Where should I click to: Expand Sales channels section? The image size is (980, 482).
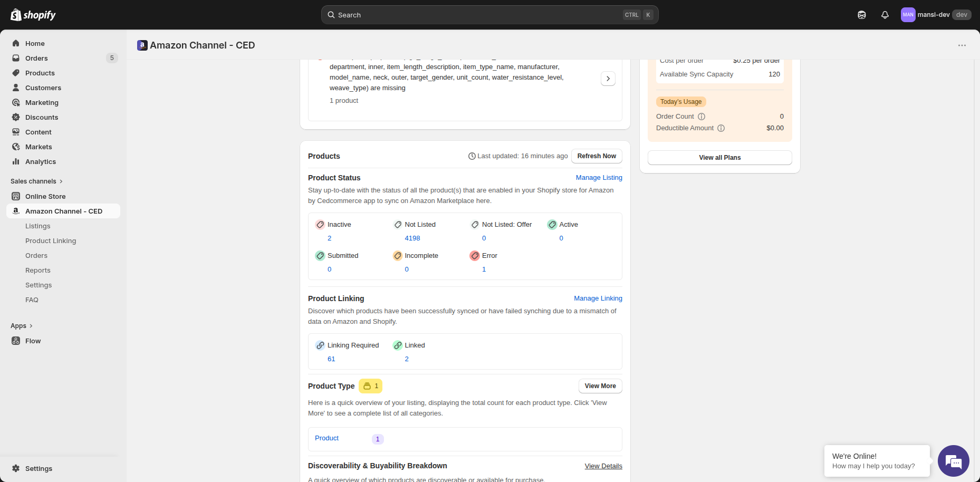(37, 181)
